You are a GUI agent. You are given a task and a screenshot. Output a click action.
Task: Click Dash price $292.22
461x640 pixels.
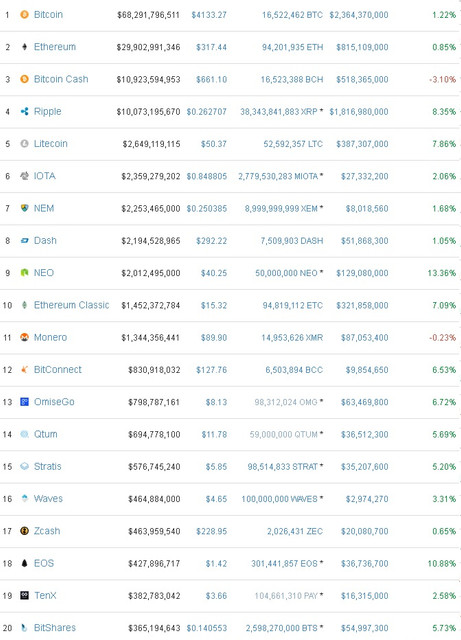coord(211,241)
